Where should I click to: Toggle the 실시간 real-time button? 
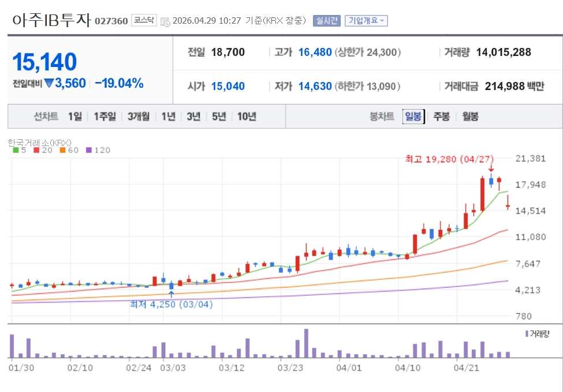[327, 21]
